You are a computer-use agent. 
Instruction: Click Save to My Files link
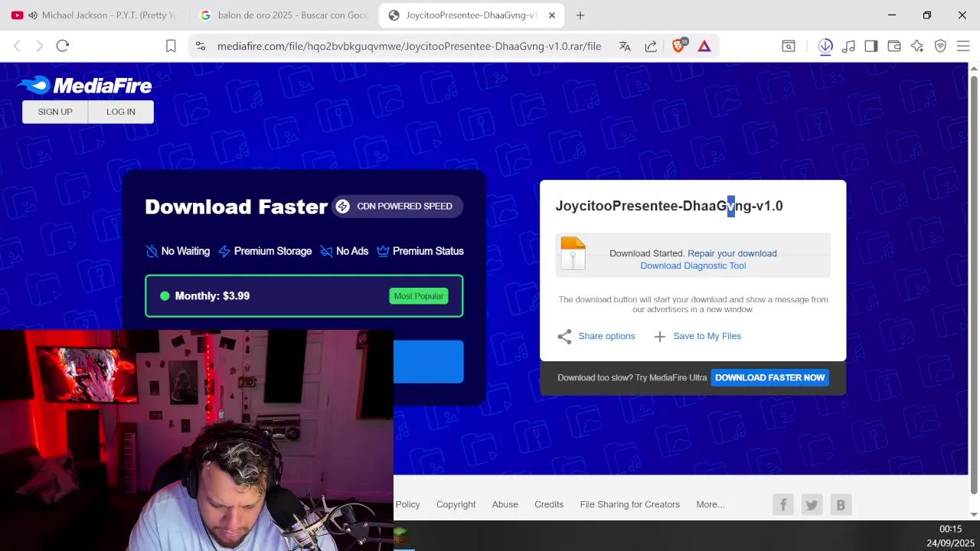(707, 336)
